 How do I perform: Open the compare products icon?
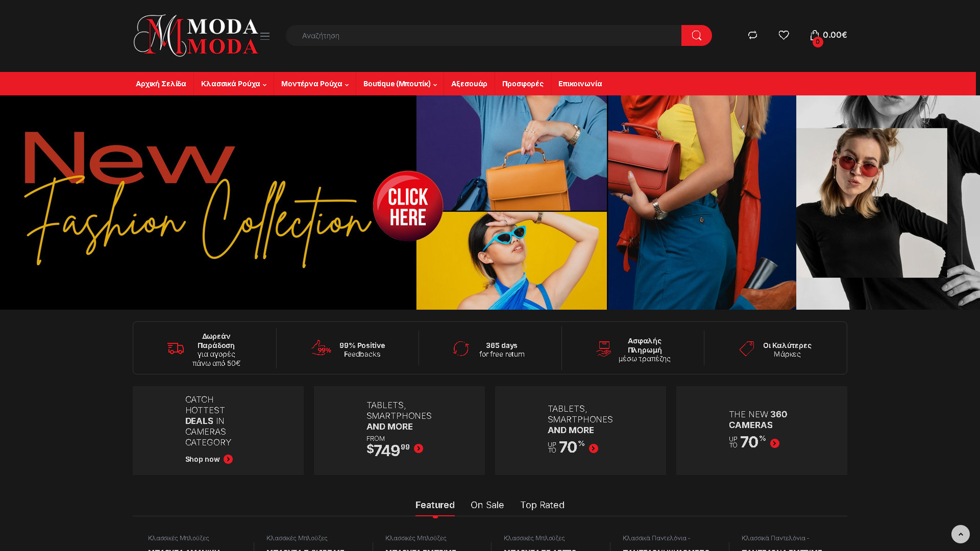click(752, 35)
